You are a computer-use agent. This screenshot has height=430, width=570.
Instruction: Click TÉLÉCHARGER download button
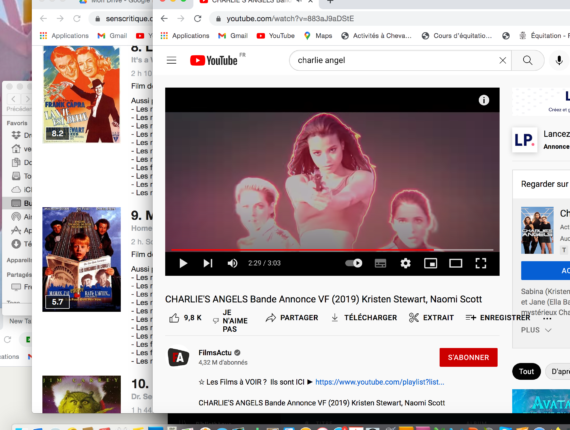point(364,318)
